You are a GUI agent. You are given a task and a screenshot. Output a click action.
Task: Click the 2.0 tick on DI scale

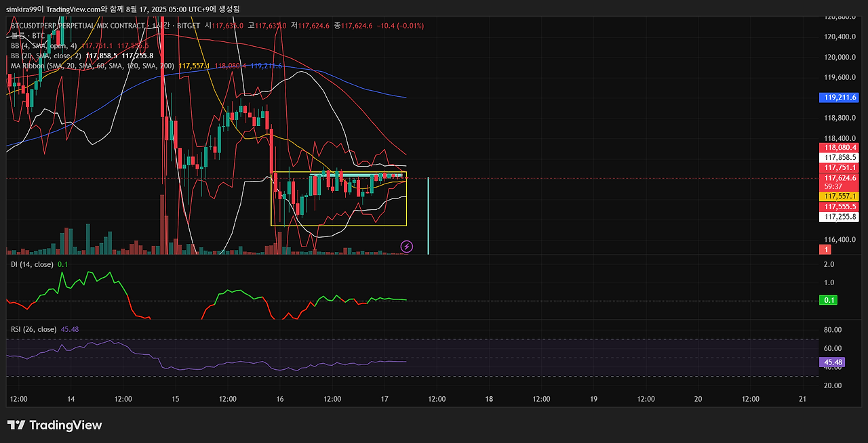829,264
